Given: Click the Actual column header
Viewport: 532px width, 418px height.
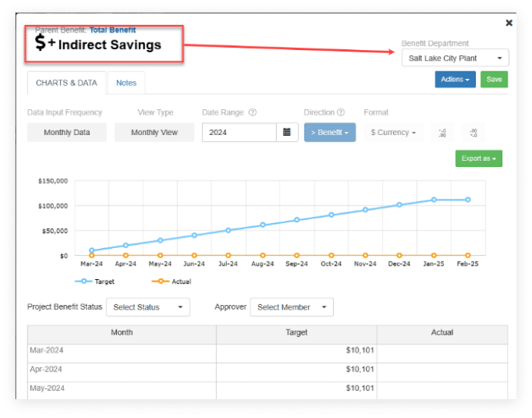Looking at the screenshot, I should point(442,335).
